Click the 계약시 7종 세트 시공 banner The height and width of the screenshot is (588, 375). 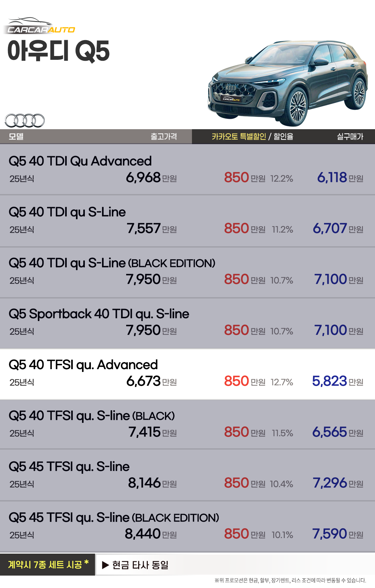click(x=48, y=565)
